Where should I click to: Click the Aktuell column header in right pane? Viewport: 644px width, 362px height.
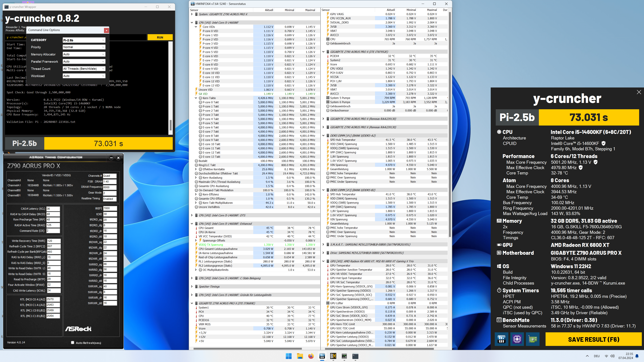[385, 10]
